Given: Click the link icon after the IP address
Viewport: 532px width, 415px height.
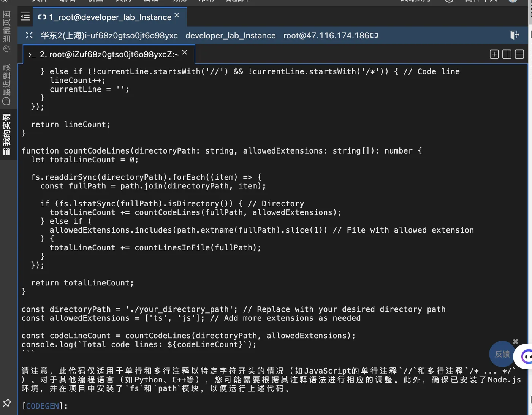Looking at the screenshot, I should pyautogui.click(x=374, y=35).
